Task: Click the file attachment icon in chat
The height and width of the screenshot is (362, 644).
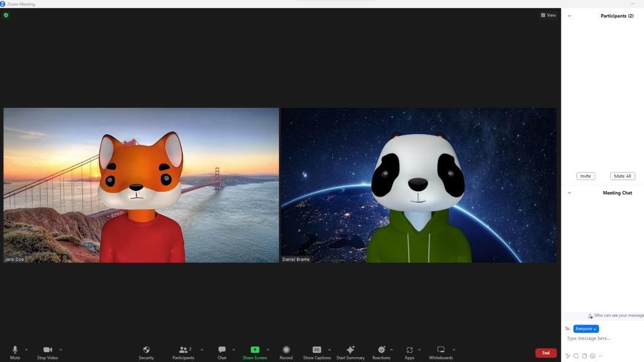Action: pyautogui.click(x=585, y=356)
